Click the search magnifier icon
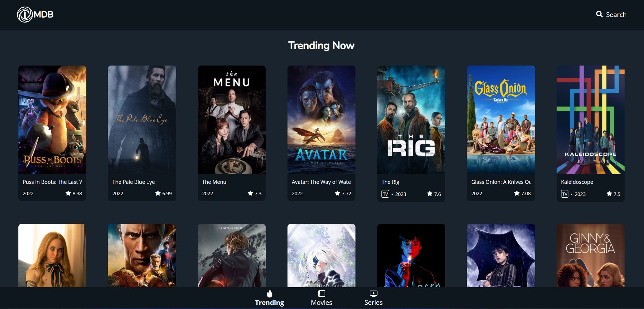 599,14
